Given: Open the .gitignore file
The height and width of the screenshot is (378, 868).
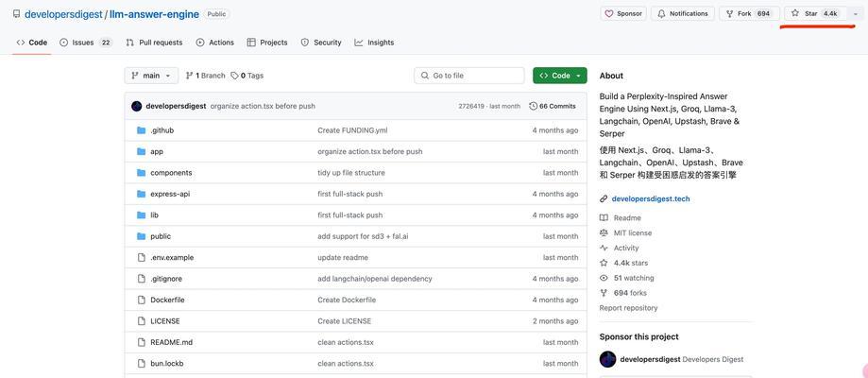Looking at the screenshot, I should 166,279.
